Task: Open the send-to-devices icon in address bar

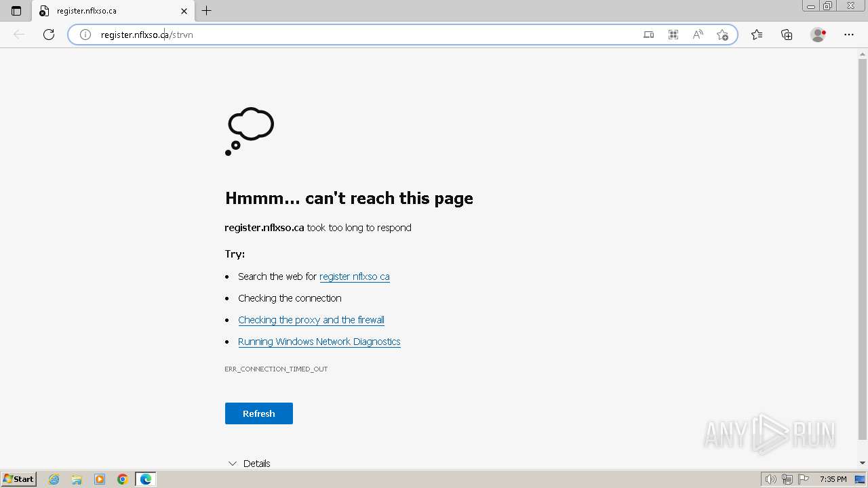Action: [x=649, y=35]
